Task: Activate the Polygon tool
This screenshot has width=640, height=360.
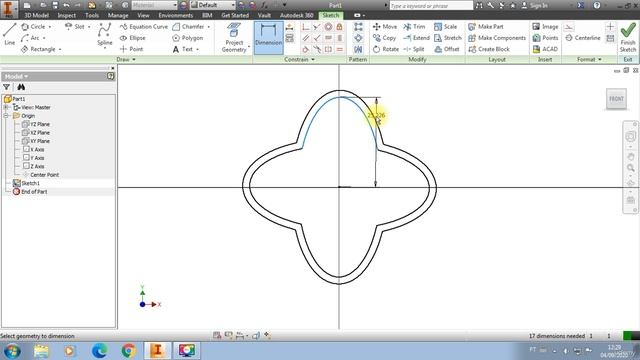Action: click(x=188, y=38)
